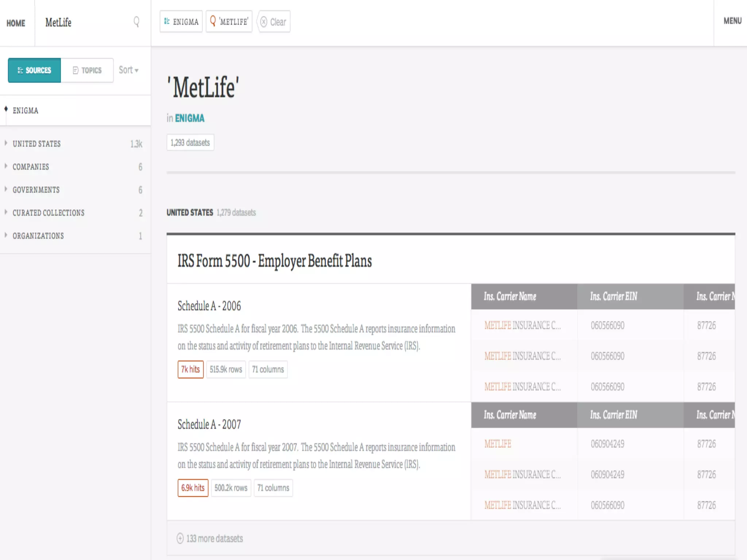Open the Sort dropdown
Image resolution: width=747 pixels, height=560 pixels.
point(128,70)
